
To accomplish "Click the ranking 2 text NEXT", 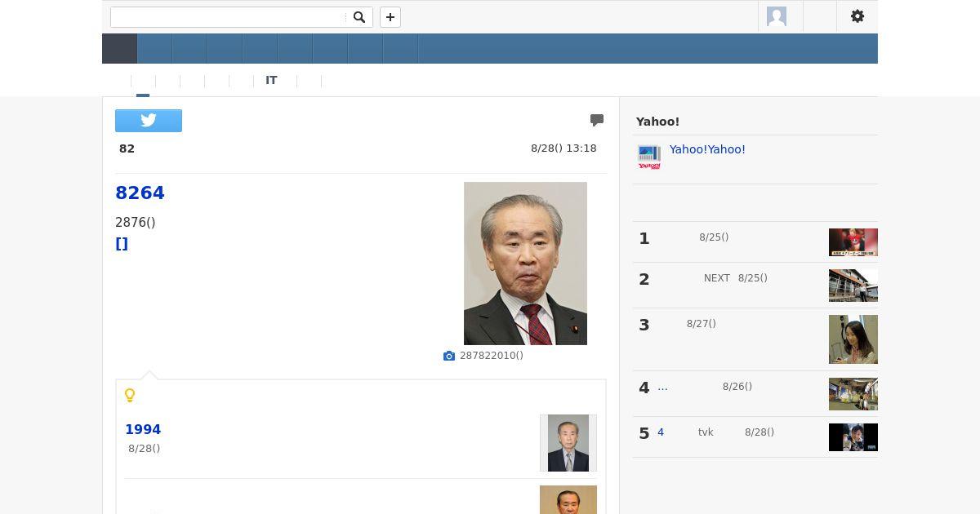I will 717,278.
